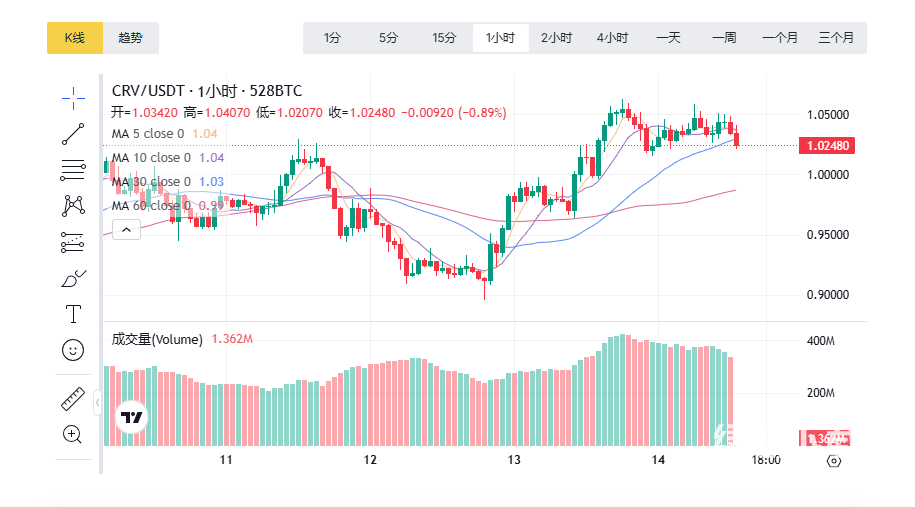Switch to the K线 tab
The width and height of the screenshot is (915, 507).
coord(75,38)
